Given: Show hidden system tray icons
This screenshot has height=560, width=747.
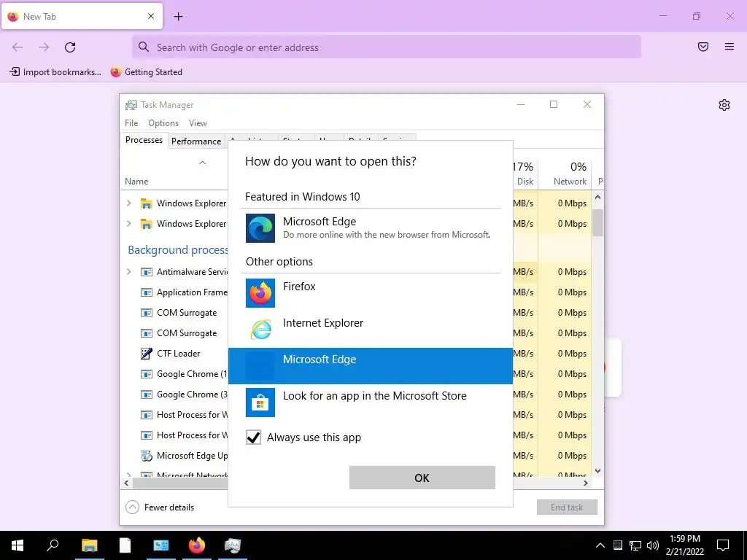Looking at the screenshot, I should coord(600,545).
